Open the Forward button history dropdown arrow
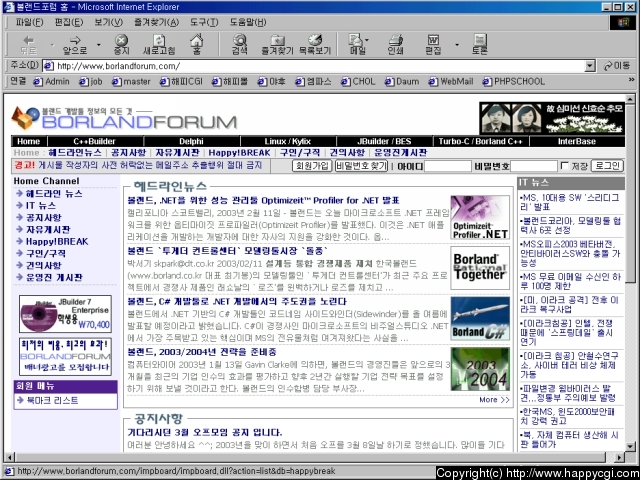The height and width of the screenshot is (480, 640). point(99,44)
